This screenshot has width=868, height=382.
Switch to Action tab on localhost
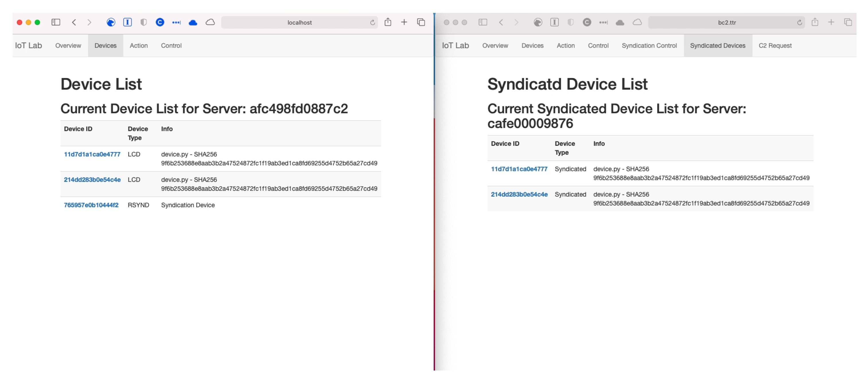click(x=139, y=46)
